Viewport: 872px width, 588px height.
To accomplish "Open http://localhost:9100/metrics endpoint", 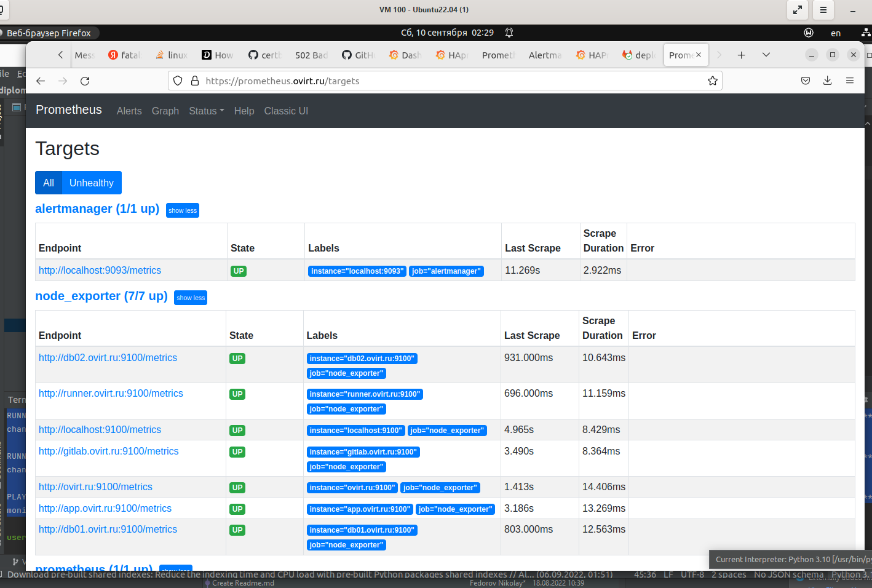I will pos(100,429).
